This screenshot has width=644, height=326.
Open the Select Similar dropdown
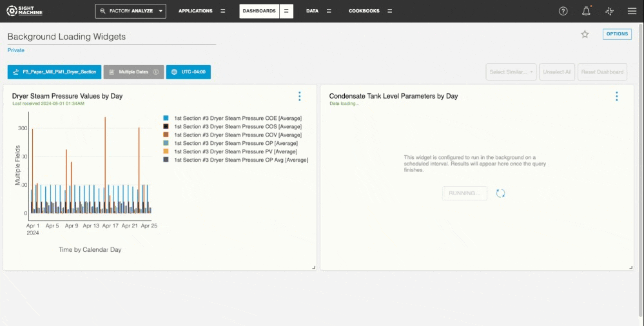click(x=511, y=72)
